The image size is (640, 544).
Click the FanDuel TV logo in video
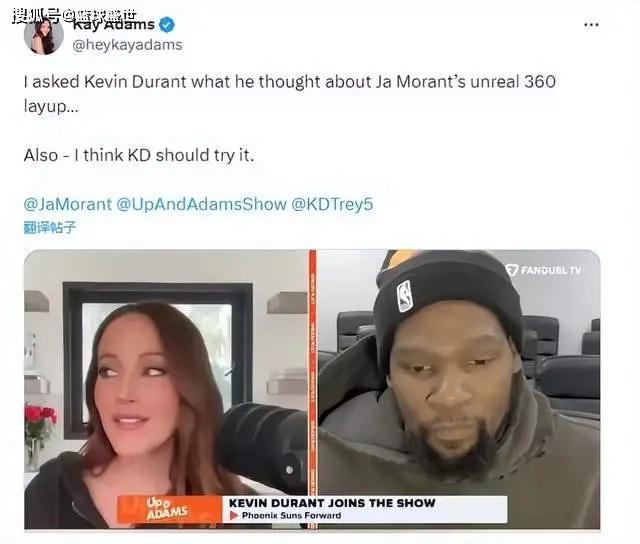pyautogui.click(x=543, y=270)
